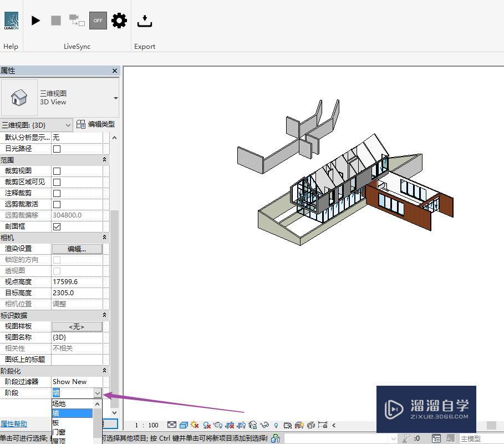Click temporary view properties icon
This screenshot has height=444, width=504.
[x=288, y=425]
